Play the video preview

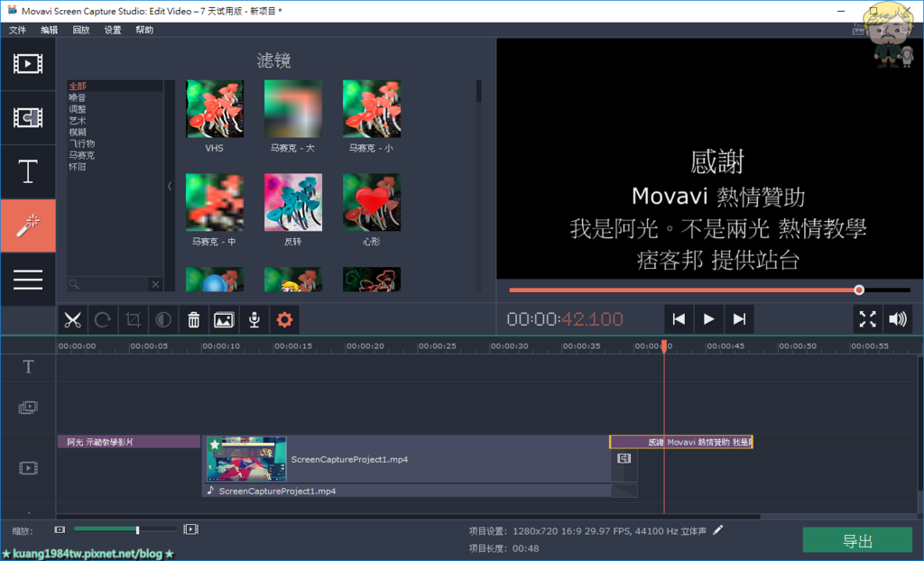point(709,319)
